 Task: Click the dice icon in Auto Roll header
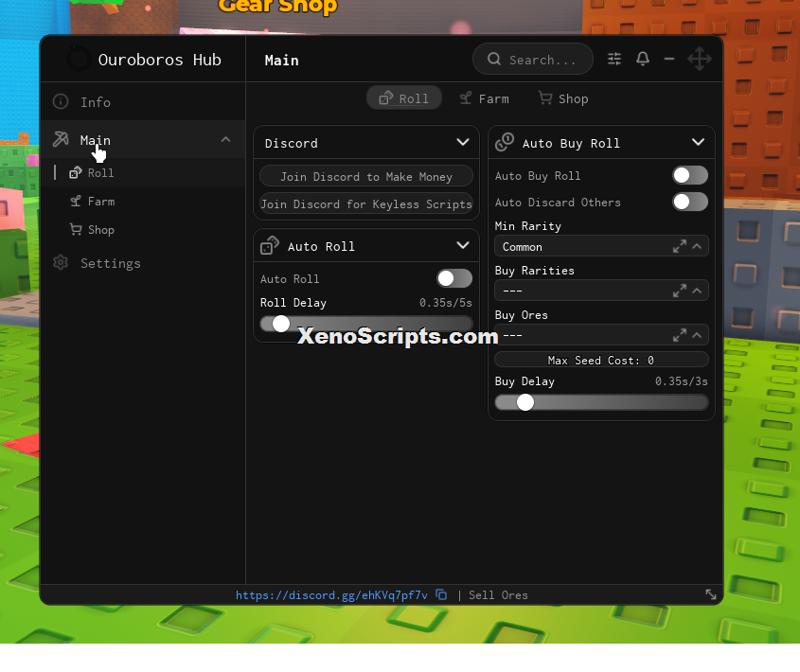270,245
